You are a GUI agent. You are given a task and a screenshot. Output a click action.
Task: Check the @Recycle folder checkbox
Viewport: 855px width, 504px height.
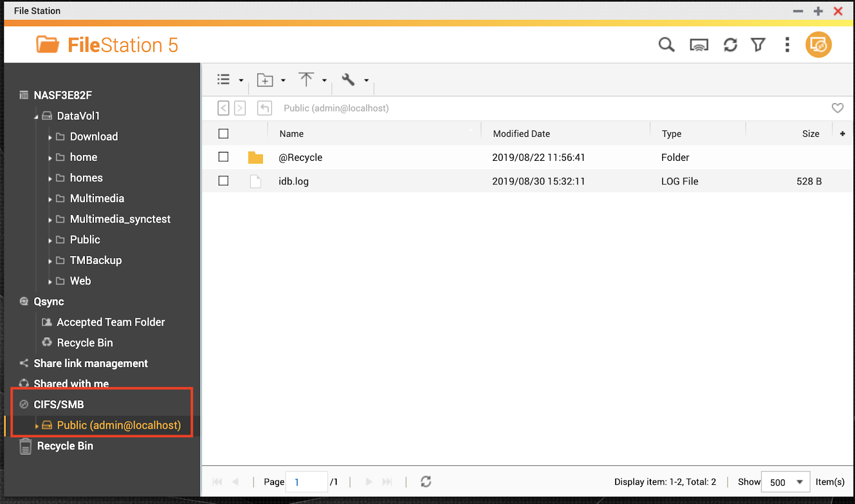coord(223,157)
